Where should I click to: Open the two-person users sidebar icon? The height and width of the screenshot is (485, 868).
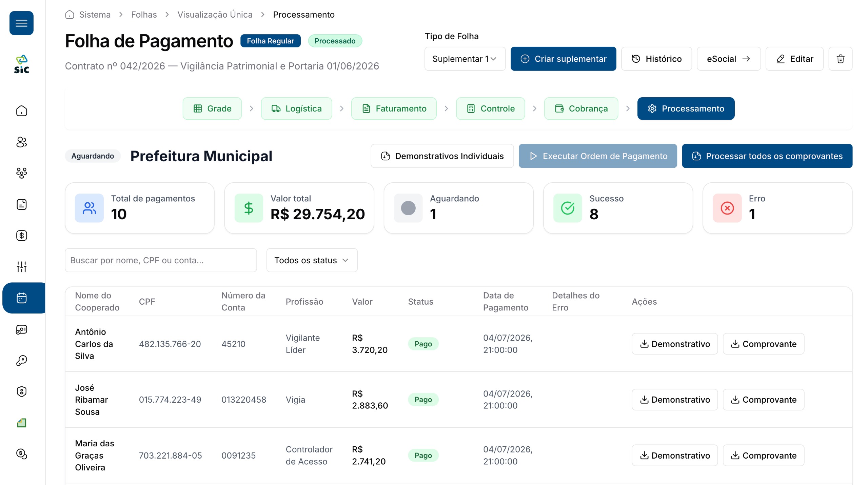pos(21,142)
